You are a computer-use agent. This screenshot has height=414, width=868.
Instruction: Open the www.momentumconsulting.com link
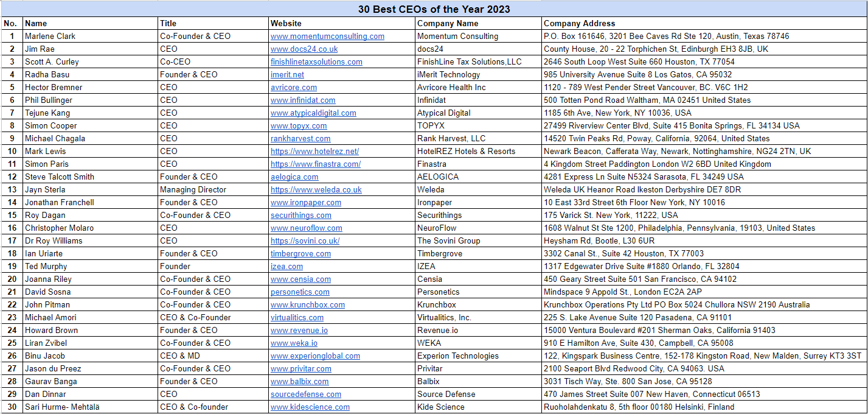(327, 36)
